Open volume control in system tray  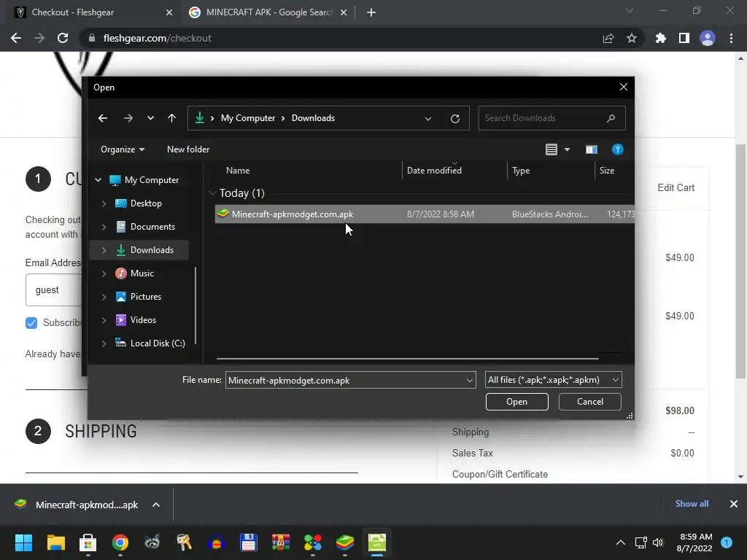click(x=658, y=542)
